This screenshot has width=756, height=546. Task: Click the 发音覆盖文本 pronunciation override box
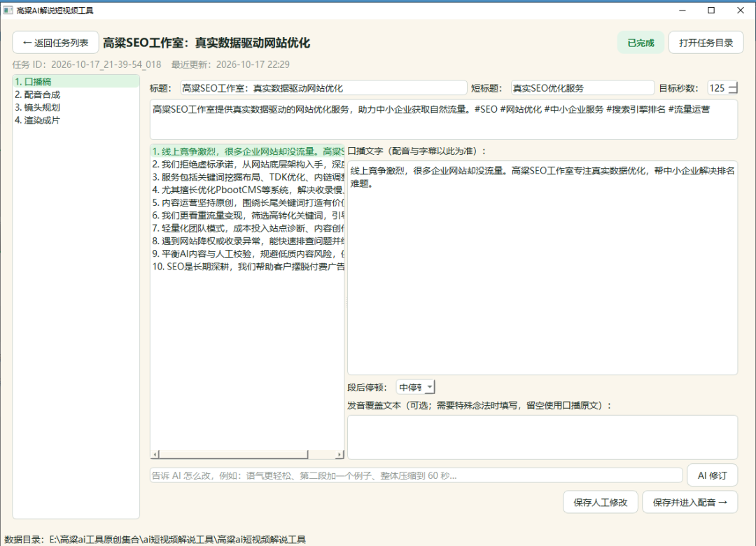(542, 437)
